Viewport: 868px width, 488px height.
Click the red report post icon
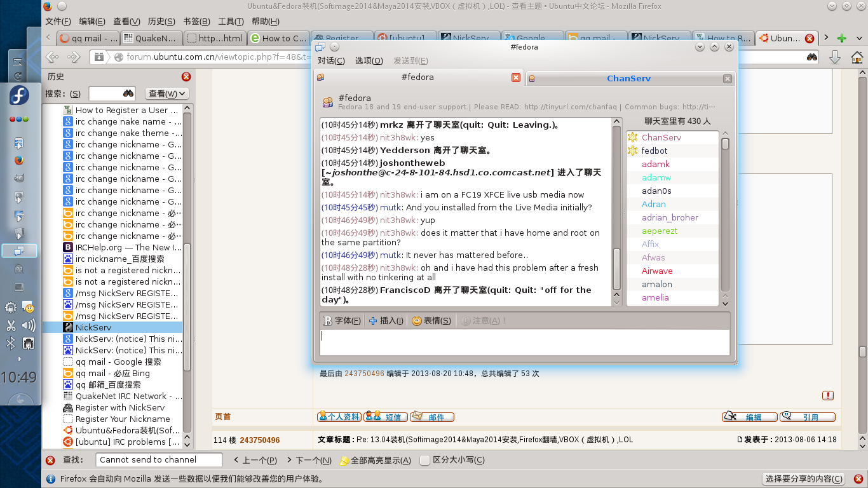click(828, 395)
